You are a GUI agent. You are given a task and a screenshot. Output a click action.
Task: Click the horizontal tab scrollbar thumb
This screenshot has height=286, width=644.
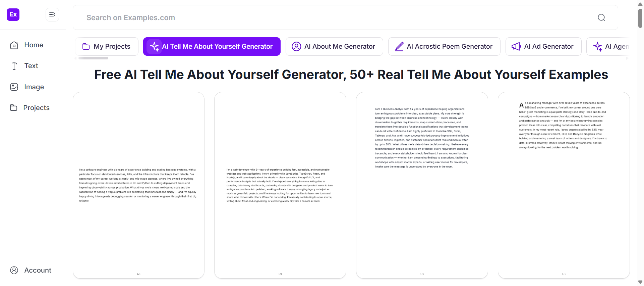[93, 58]
